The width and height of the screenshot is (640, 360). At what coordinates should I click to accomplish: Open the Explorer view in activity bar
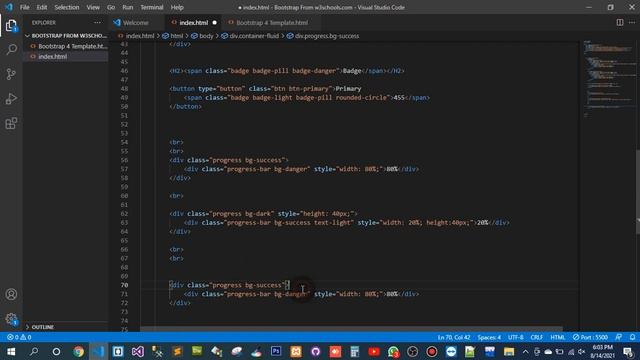(11, 26)
